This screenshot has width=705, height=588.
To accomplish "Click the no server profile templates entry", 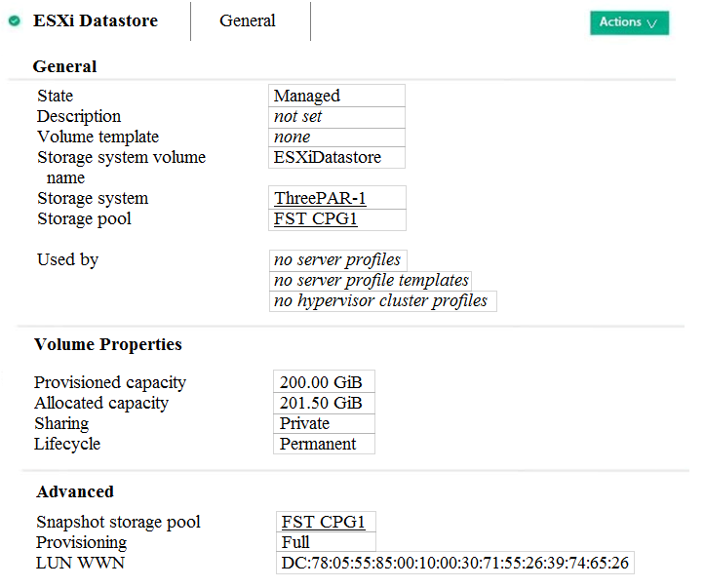I will point(372,281).
